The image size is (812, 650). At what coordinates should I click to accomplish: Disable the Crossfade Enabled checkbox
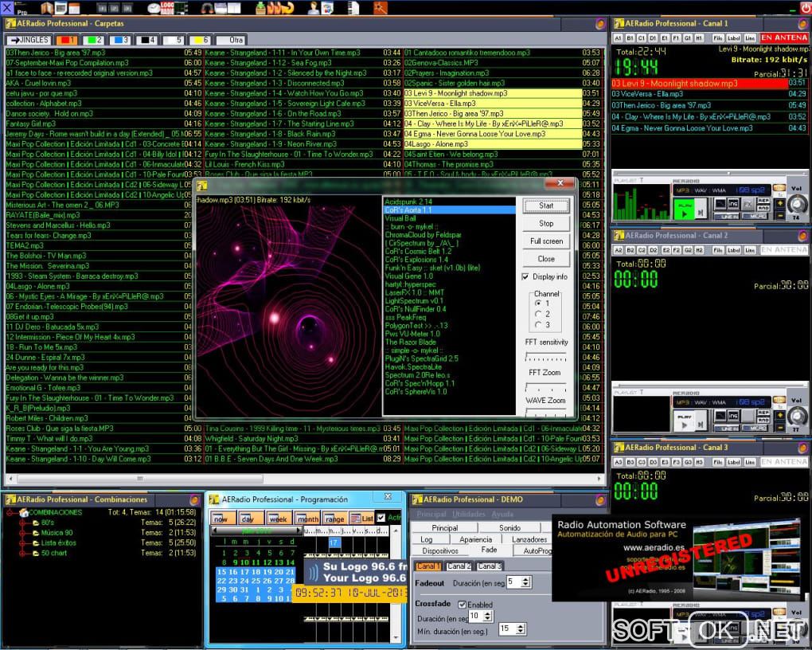click(463, 605)
